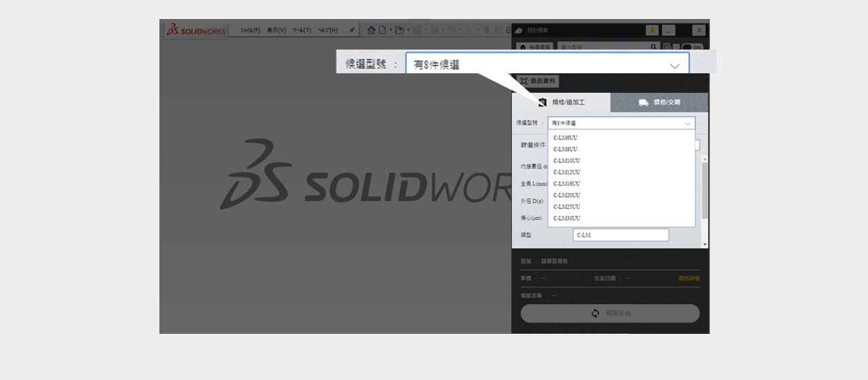This screenshot has width=868, height=380.
Task: Choose C-LM6UU from the candidate list
Action: point(566,138)
